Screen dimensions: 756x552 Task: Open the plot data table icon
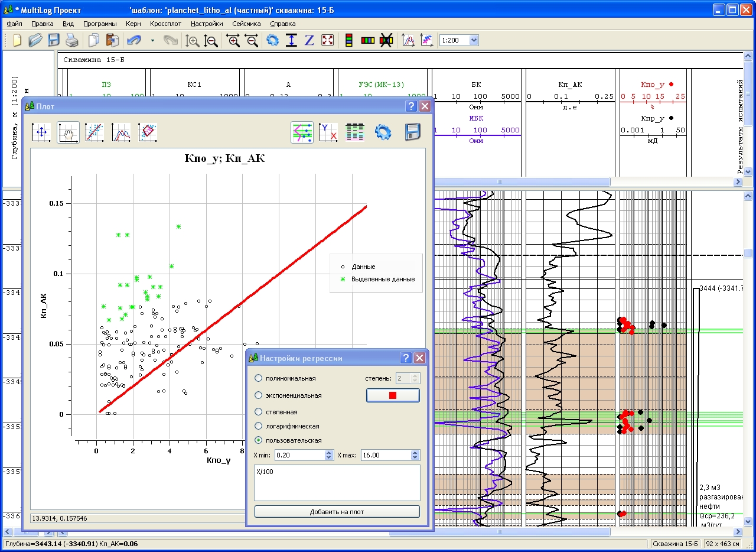pyautogui.click(x=355, y=132)
